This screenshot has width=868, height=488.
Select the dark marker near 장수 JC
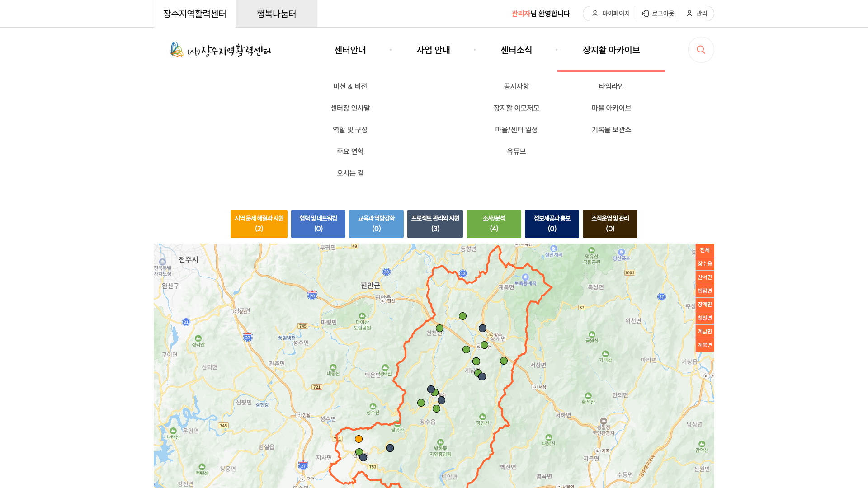482,328
